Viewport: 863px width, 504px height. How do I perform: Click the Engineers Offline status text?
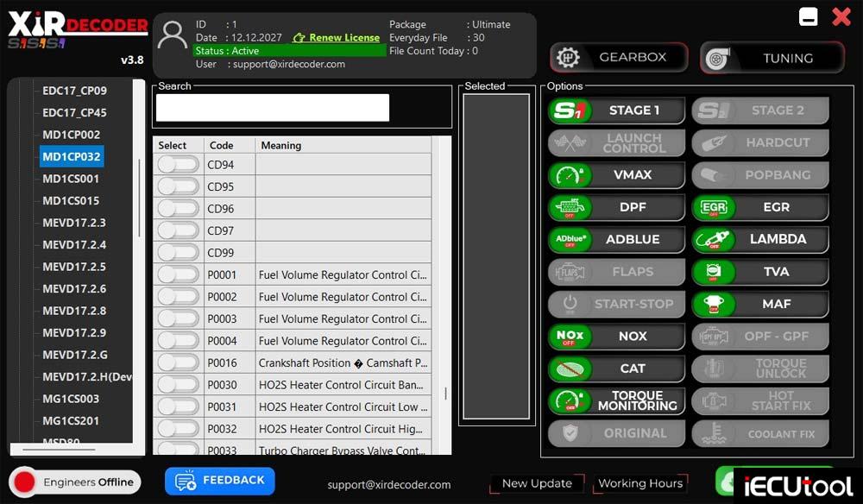pyautogui.click(x=88, y=482)
